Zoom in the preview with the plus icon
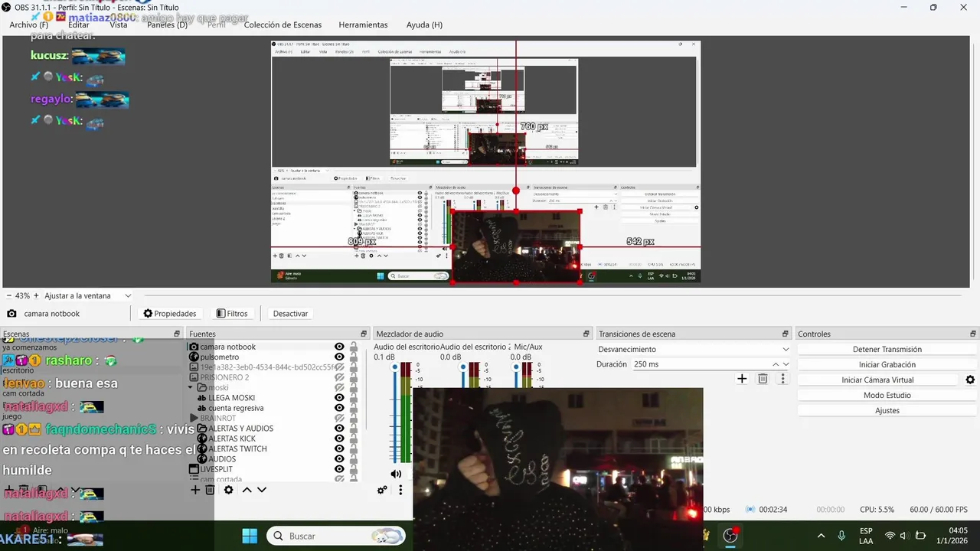The width and height of the screenshot is (980, 551). coord(35,295)
